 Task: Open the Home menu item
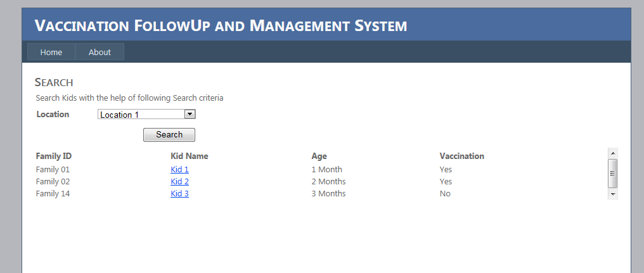click(51, 52)
